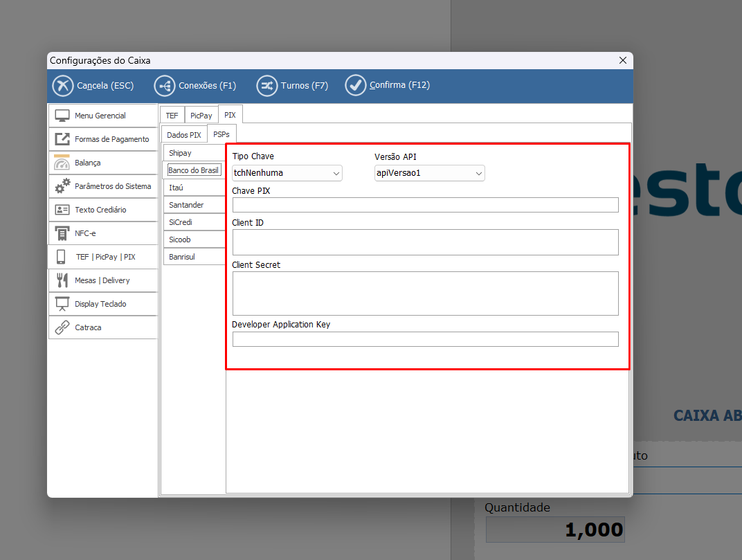Open the Dados PIX sub-tab
742x560 pixels.
pos(184,134)
